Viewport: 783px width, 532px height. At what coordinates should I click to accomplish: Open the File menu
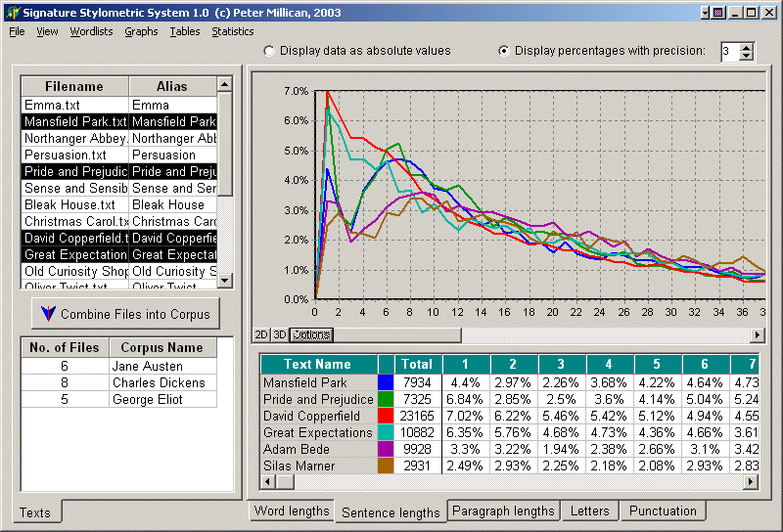(x=17, y=31)
